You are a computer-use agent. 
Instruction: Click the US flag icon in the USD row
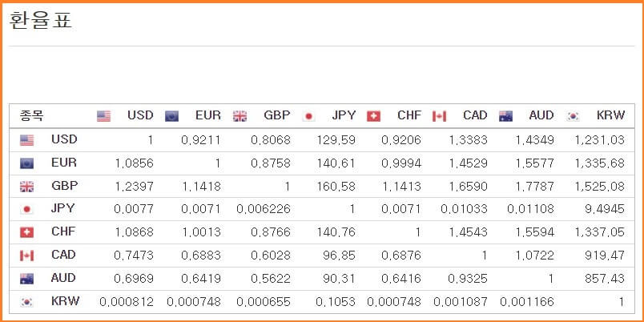(x=26, y=140)
